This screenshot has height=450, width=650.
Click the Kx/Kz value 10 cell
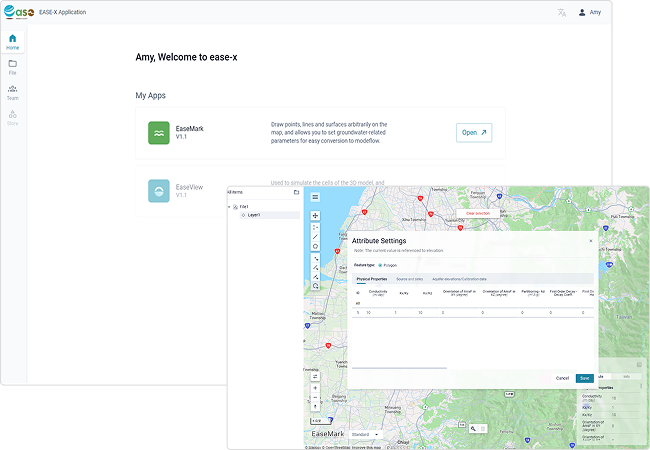point(427,313)
